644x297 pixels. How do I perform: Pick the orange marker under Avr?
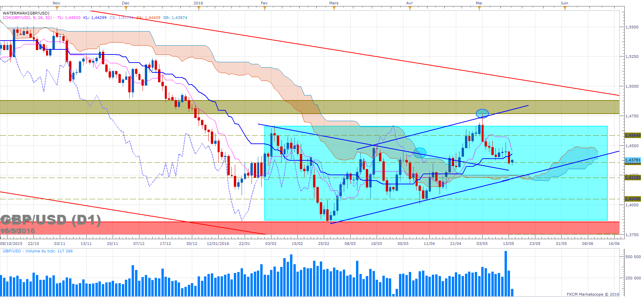coord(410,8)
